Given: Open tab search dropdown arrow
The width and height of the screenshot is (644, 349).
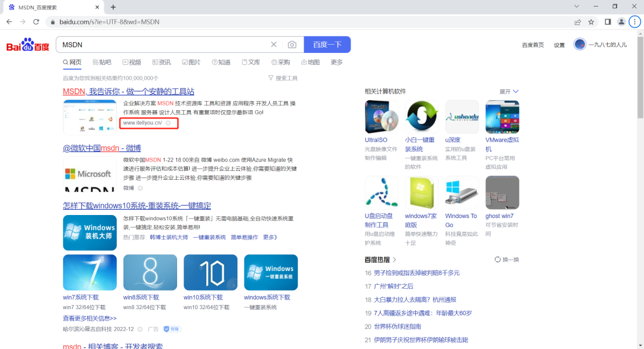Looking at the screenshot, I should coord(577,7).
